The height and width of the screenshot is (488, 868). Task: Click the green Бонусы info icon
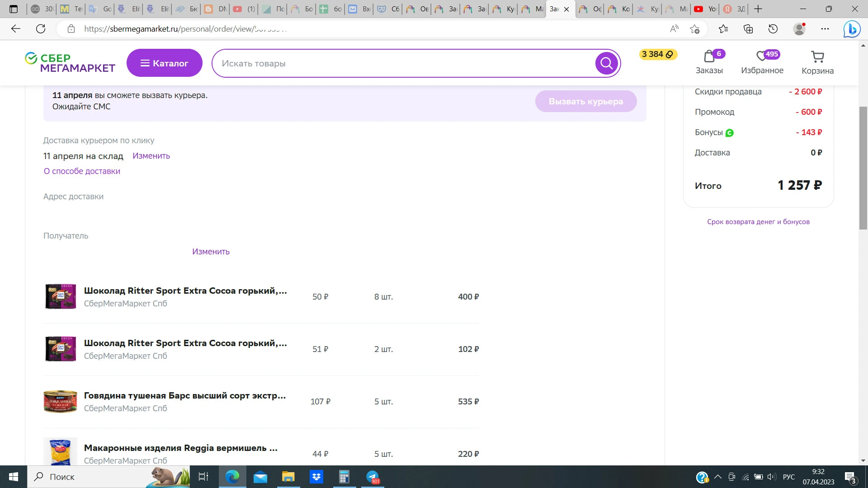[729, 133]
